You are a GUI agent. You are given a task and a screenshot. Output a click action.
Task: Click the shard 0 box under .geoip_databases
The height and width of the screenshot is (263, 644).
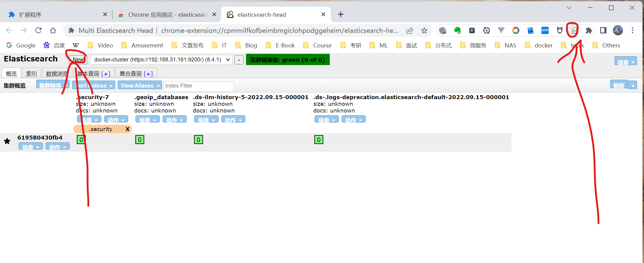pyautogui.click(x=139, y=140)
